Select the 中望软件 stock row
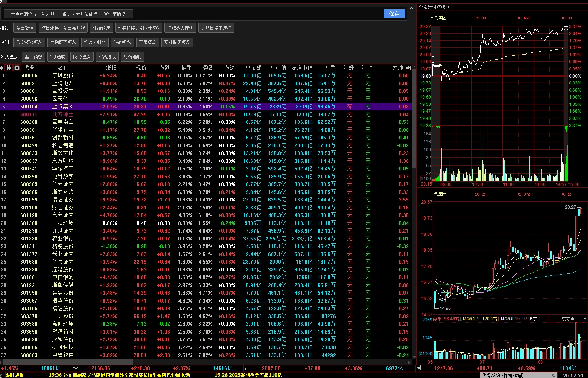Image resolution: width=588 pixels, height=378 pixels. 206,355
